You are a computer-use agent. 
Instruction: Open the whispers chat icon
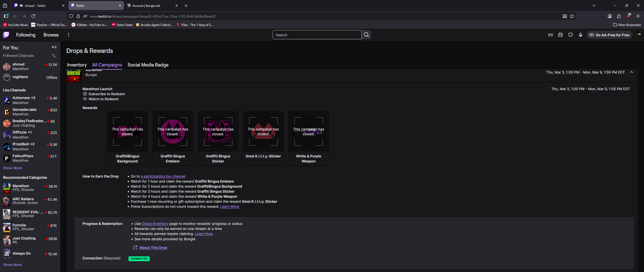coord(571,35)
